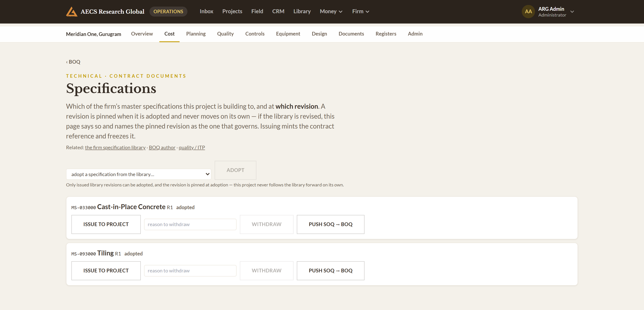Issue Cast-in-Place Concrete to project
This screenshot has width=644, height=310.
(106, 224)
